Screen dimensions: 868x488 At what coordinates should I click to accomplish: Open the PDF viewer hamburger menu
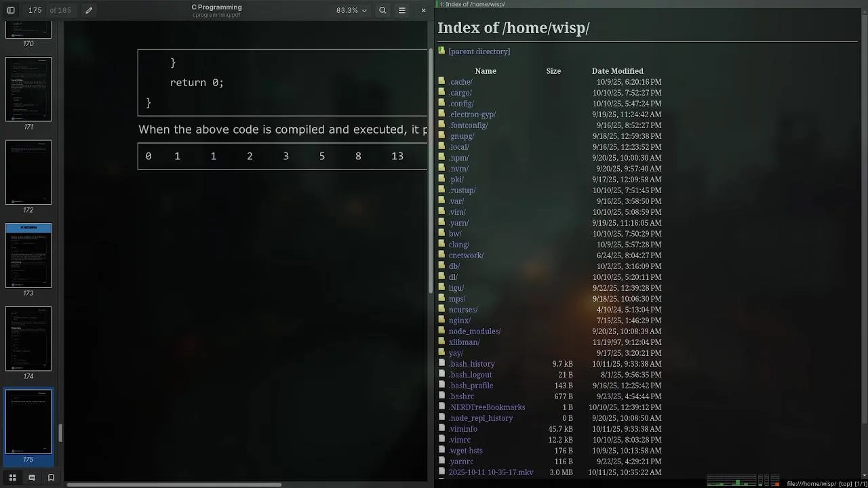401,10
